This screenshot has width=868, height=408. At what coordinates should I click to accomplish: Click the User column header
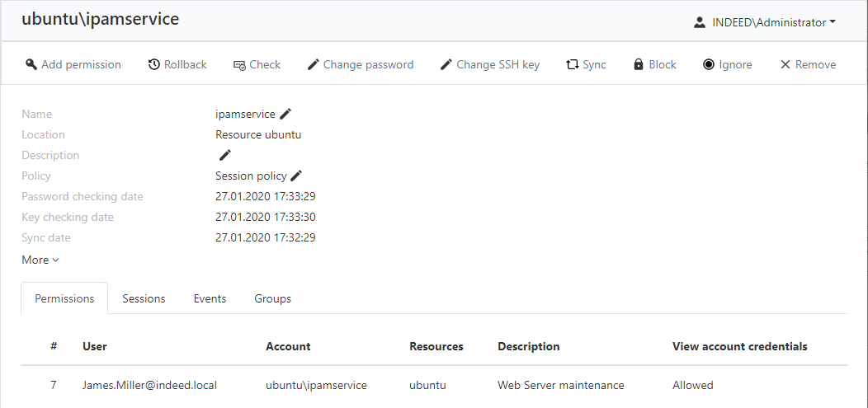click(x=95, y=347)
